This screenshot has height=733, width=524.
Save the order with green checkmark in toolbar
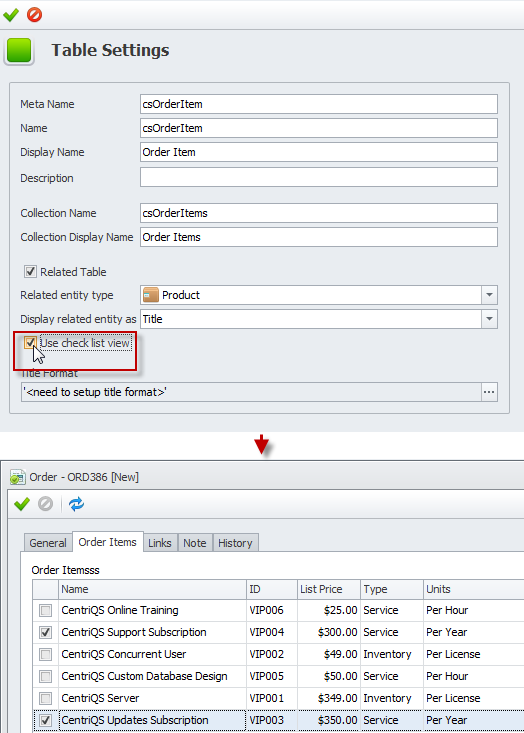point(22,504)
